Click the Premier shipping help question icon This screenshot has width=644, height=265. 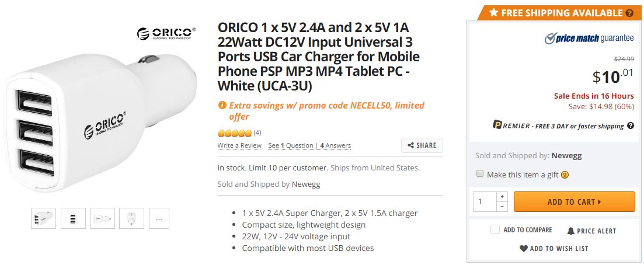(630, 126)
